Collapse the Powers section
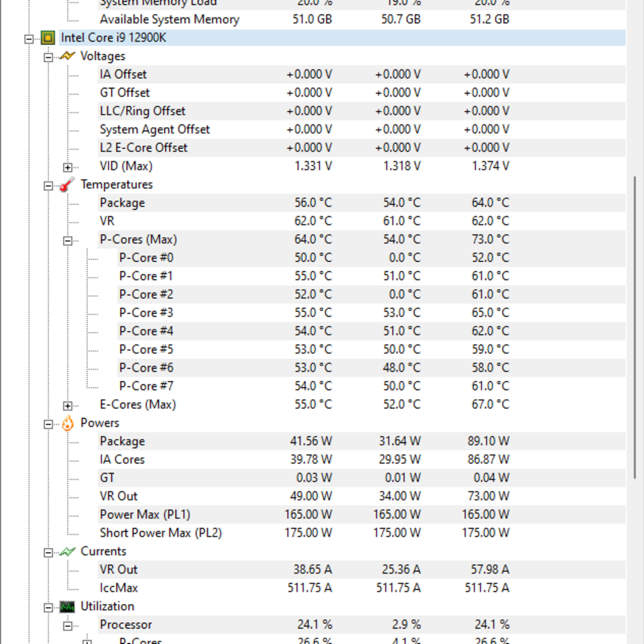Viewport: 644px width, 644px height. tap(48, 424)
